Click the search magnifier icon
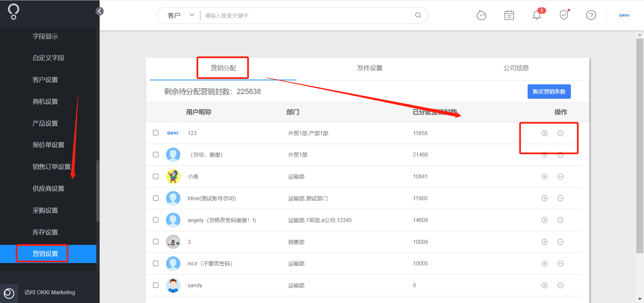 418,15
